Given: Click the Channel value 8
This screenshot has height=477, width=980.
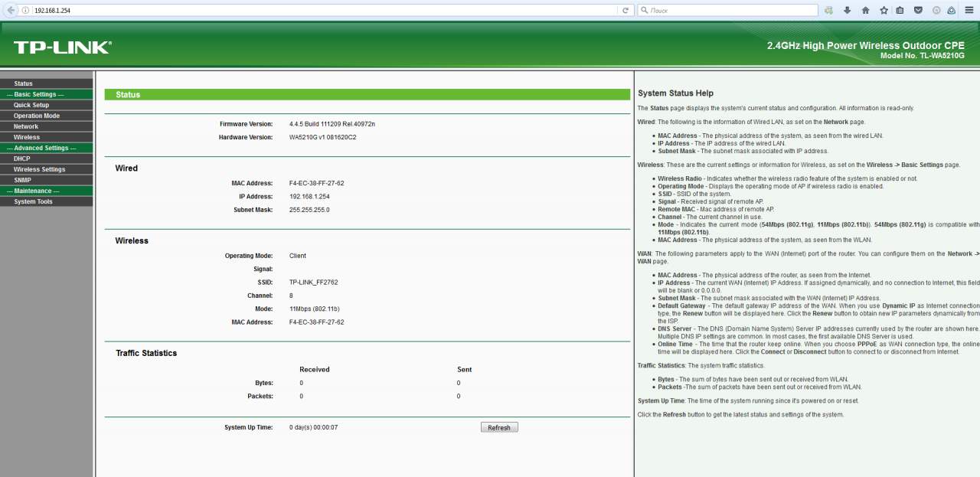Looking at the screenshot, I should [x=291, y=296].
